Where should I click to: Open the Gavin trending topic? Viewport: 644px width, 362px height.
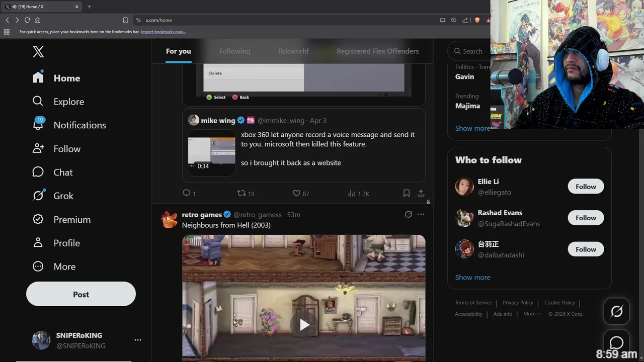pos(464,76)
